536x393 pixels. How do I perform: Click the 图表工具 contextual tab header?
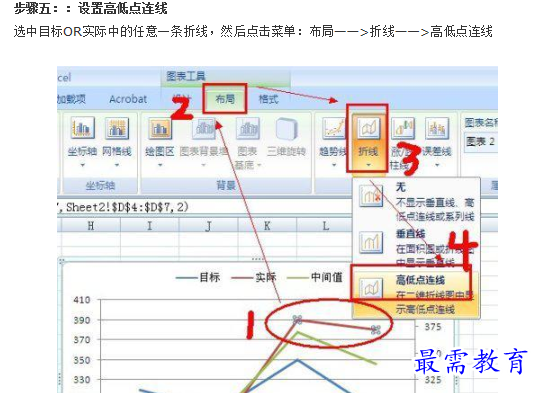tap(186, 76)
